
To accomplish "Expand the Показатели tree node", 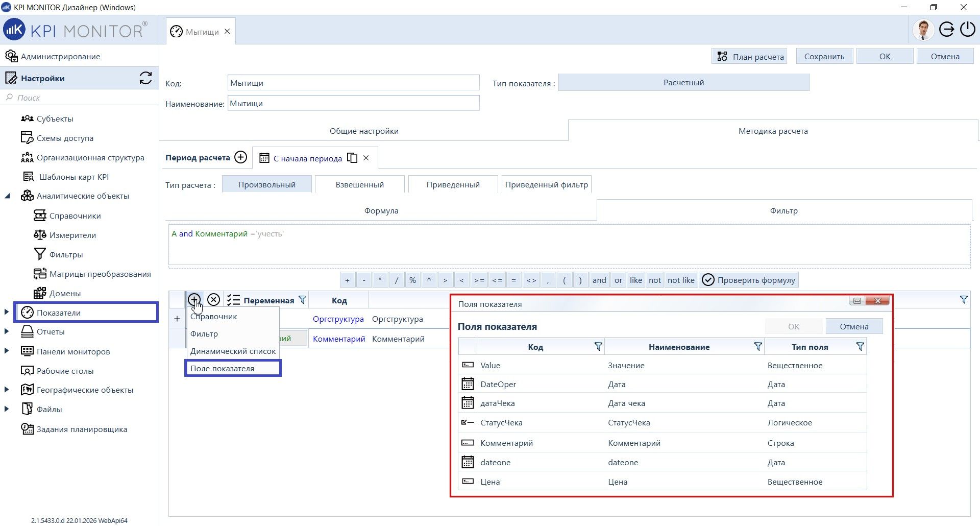I will point(7,312).
